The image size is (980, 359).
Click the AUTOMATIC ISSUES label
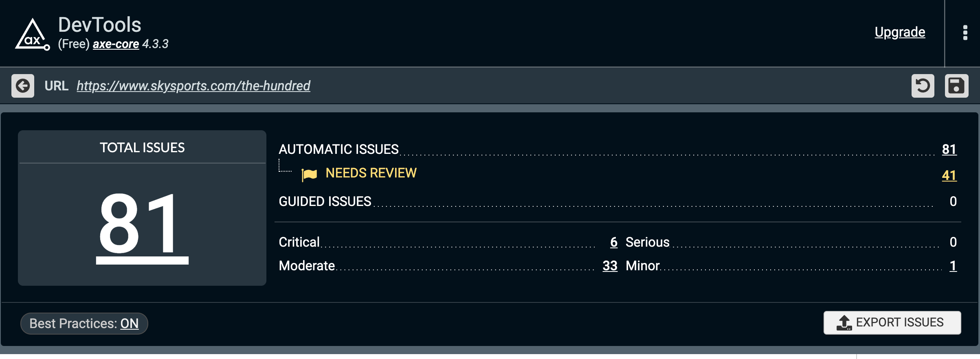338,149
